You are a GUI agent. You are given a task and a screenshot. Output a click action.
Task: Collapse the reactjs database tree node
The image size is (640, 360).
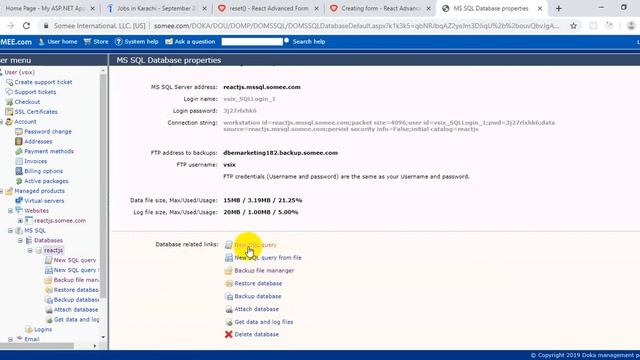click(x=30, y=250)
